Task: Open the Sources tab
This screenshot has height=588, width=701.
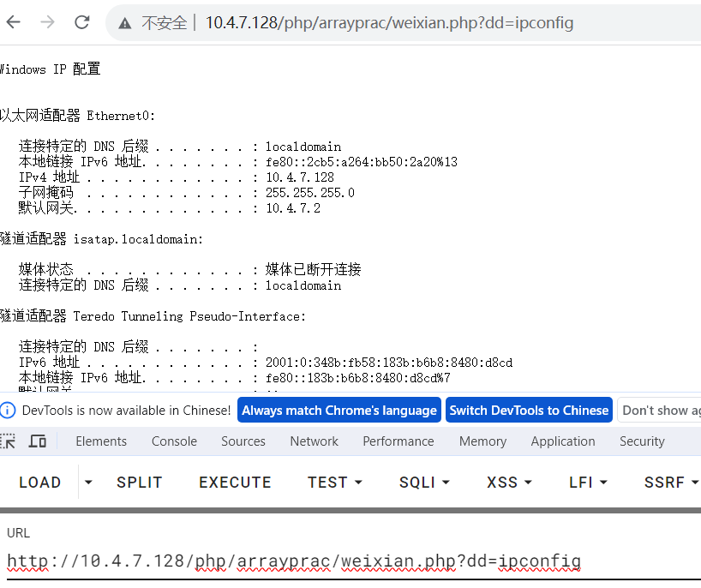Action: click(x=243, y=441)
